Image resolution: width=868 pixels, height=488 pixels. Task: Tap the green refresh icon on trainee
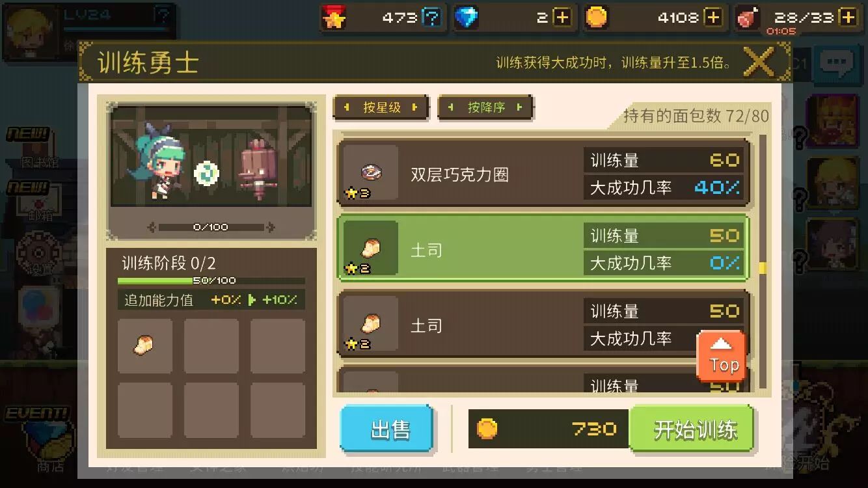tap(207, 173)
